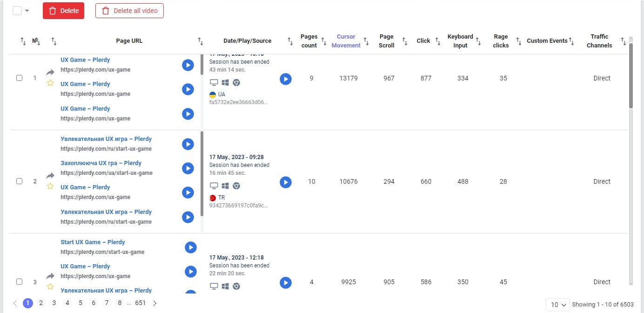The image size is (644, 313).
Task: Click sort arrows after the Custom Events header
Action: click(x=571, y=41)
